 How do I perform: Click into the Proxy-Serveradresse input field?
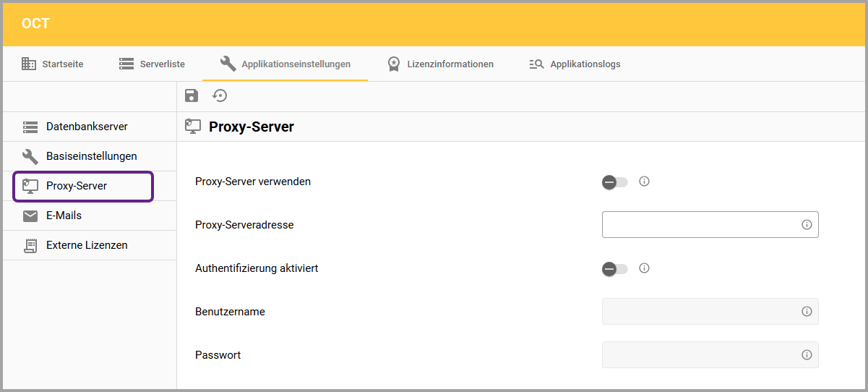click(700, 225)
